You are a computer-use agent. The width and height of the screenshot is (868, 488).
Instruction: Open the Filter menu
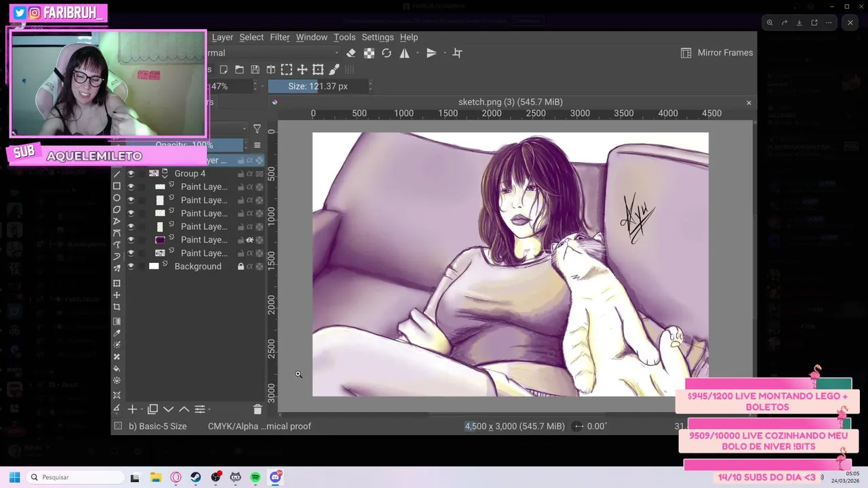point(279,37)
